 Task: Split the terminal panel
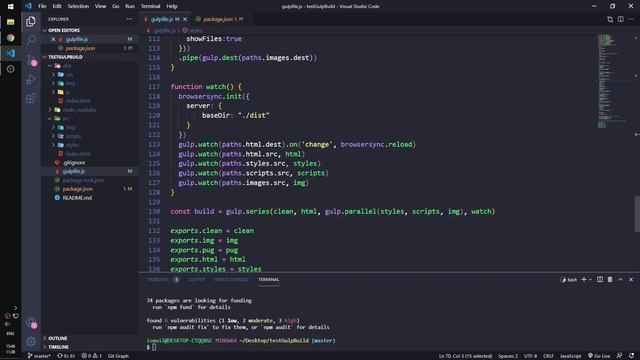[600, 280]
